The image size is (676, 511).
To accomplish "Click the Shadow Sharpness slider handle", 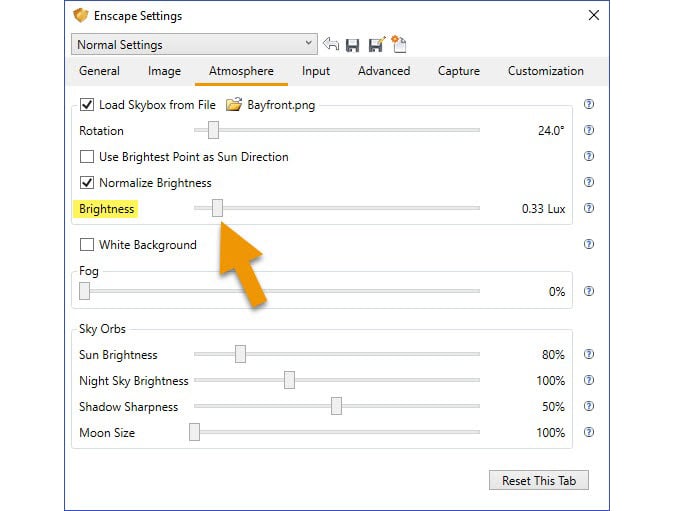I will (x=336, y=406).
